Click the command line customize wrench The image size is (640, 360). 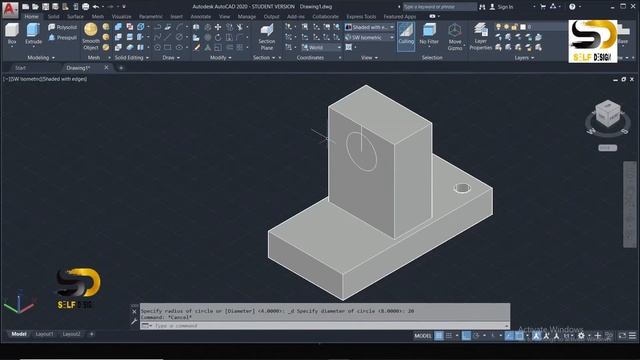(134, 322)
